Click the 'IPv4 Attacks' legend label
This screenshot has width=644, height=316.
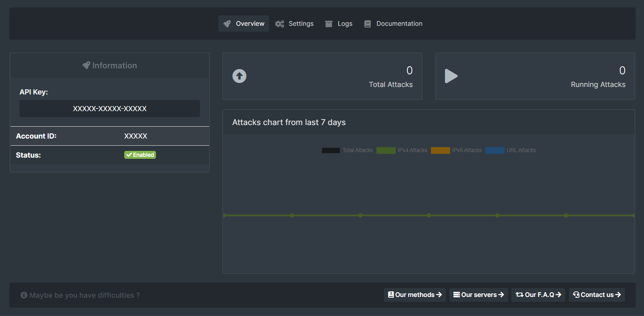pyautogui.click(x=412, y=150)
